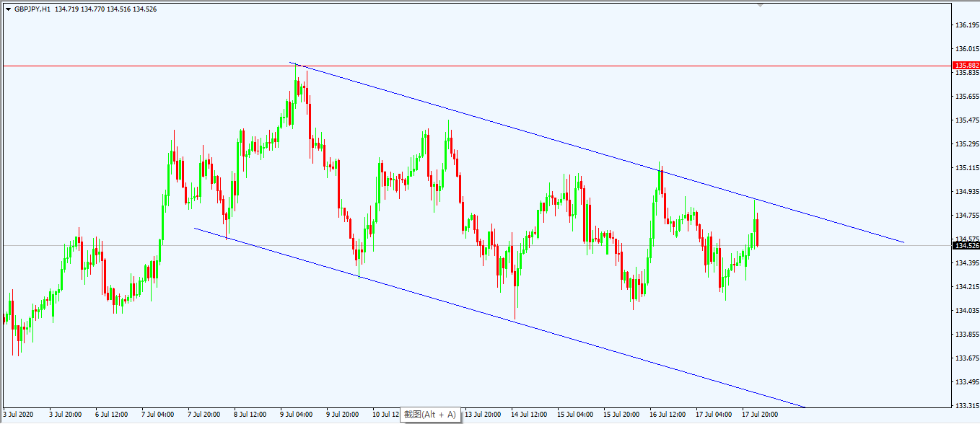Select the chart shift marker triangle at top
The width and height of the screenshot is (980, 424).
click(x=760, y=5)
